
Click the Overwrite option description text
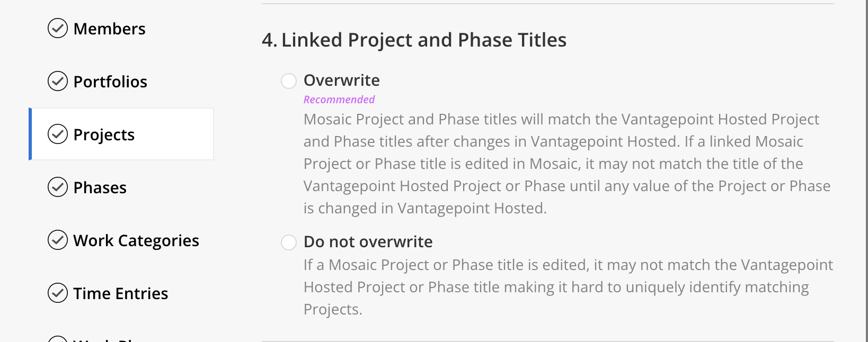(567, 164)
